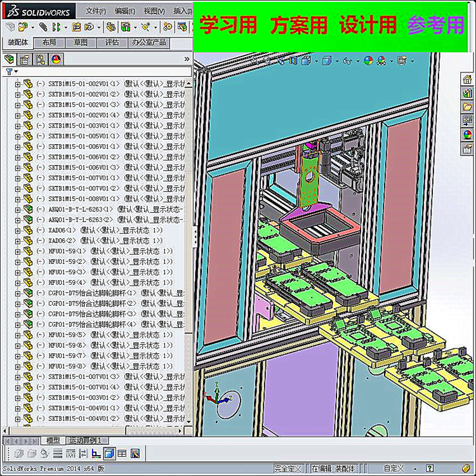Open the Display Style dropdown arrow
The image size is (476, 476).
(x=337, y=62)
